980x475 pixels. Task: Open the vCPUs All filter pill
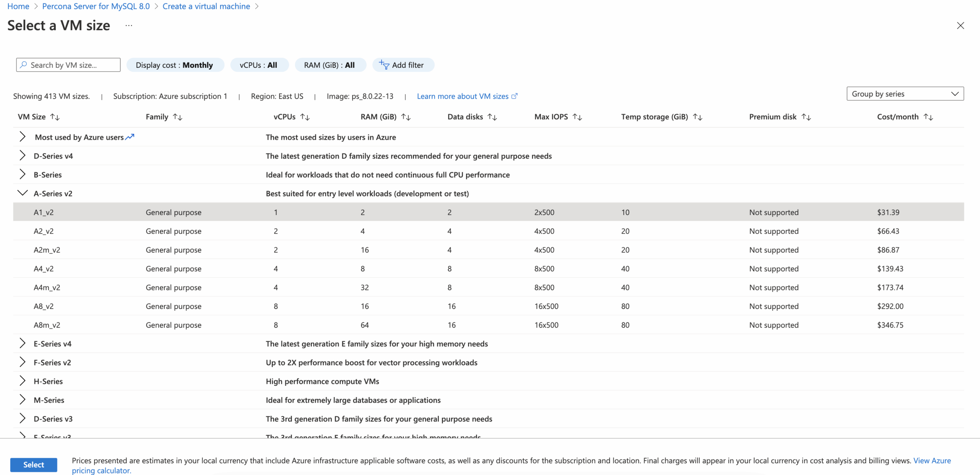coord(259,65)
